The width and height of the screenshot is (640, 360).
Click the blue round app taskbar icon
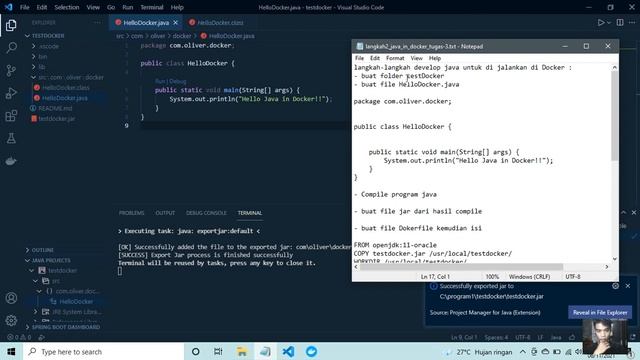[x=311, y=351]
